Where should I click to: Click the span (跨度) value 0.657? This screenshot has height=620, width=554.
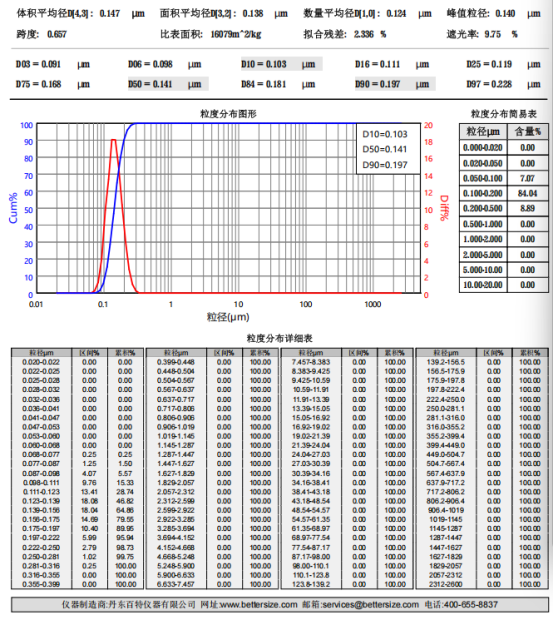pyautogui.click(x=57, y=34)
